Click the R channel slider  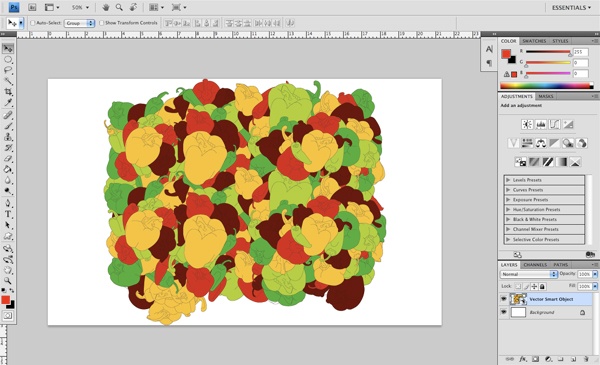pos(548,52)
